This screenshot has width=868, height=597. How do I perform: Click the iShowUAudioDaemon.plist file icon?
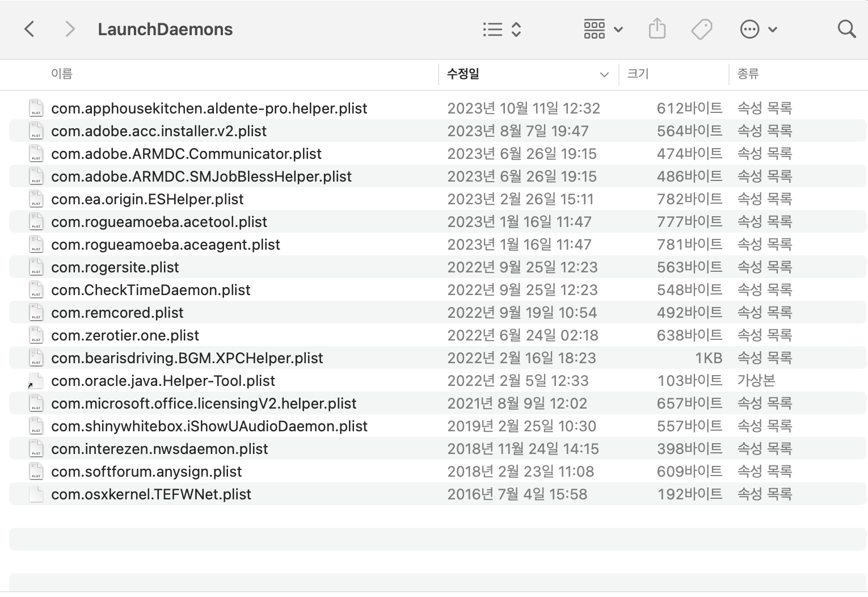pyautogui.click(x=36, y=426)
